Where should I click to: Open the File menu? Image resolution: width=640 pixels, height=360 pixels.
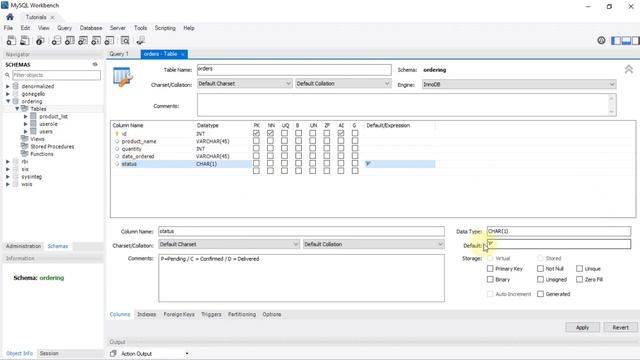click(x=8, y=28)
